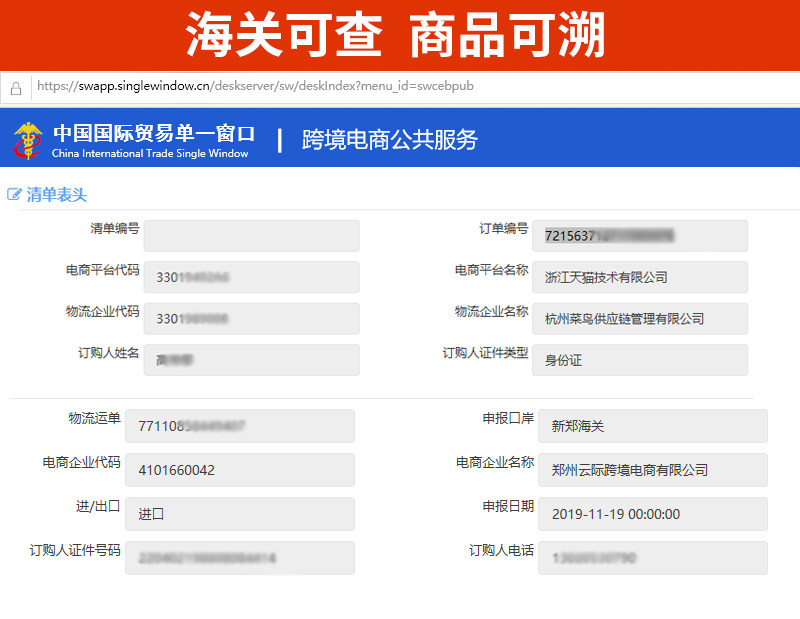
Task: Click the 物流运单 label
Action: 94,418
